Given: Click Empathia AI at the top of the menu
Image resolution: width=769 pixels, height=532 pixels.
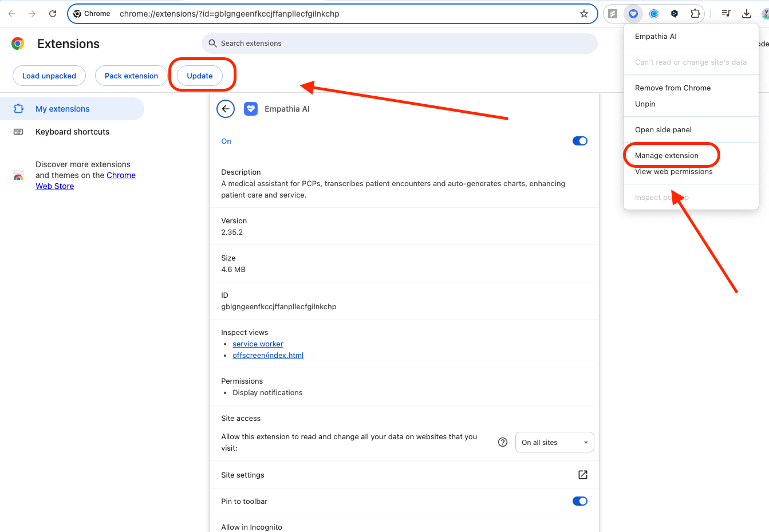Looking at the screenshot, I should pyautogui.click(x=691, y=36).
